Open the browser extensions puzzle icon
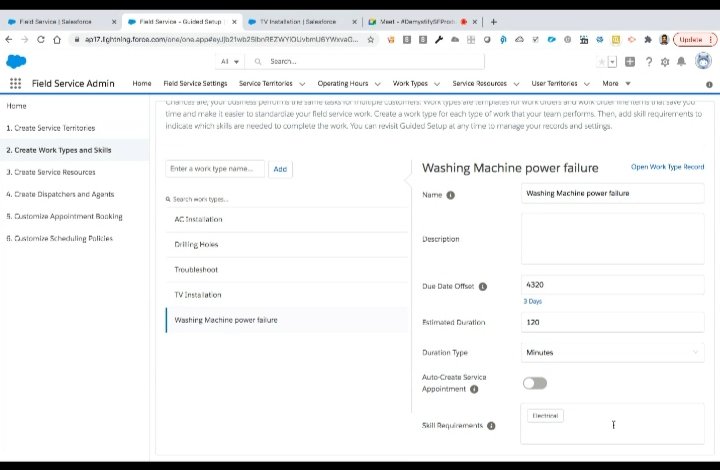The height and width of the screenshot is (470, 720). [x=648, y=39]
